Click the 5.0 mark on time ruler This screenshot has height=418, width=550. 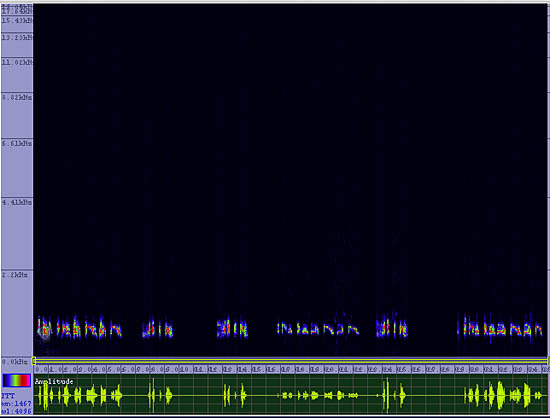tap(112, 370)
